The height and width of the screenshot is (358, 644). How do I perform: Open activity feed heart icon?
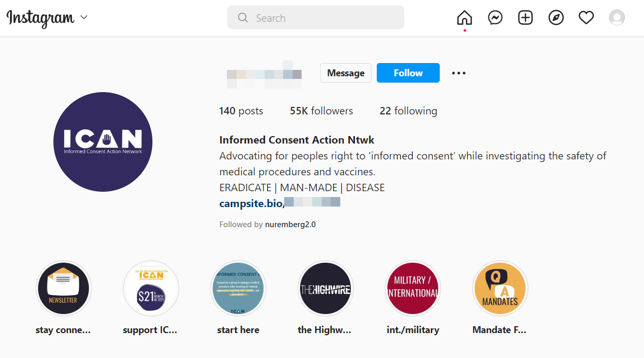click(586, 18)
